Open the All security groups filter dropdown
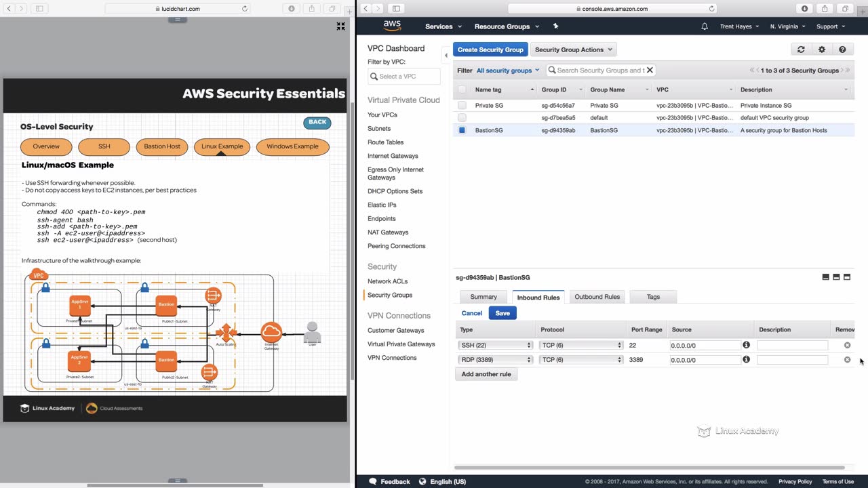The height and width of the screenshot is (488, 868). tap(508, 70)
